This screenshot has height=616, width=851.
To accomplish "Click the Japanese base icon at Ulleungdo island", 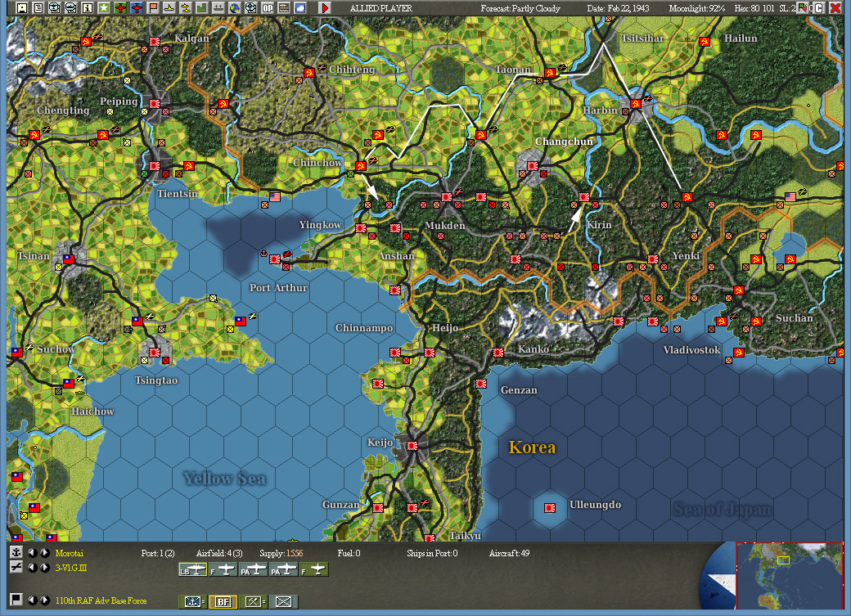I will pos(550,508).
